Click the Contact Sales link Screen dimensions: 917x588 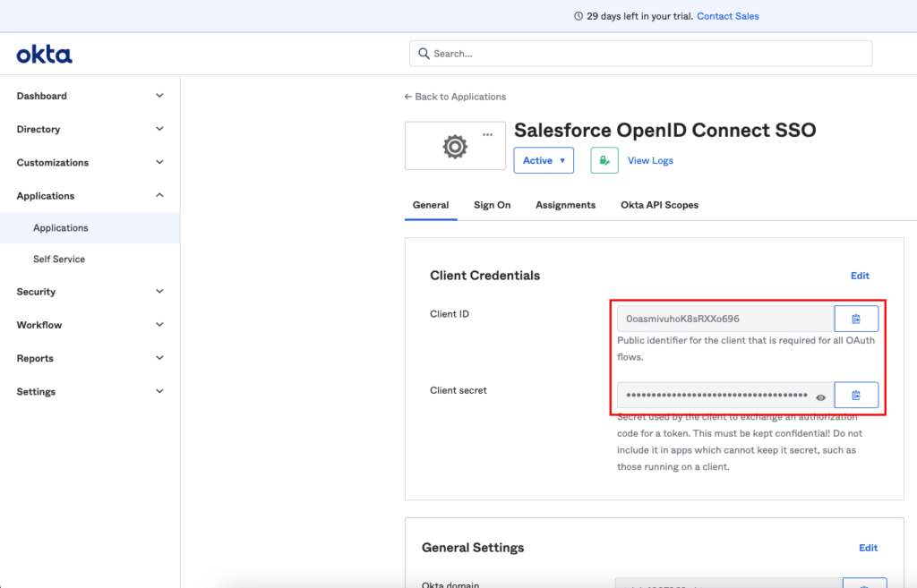[727, 16]
